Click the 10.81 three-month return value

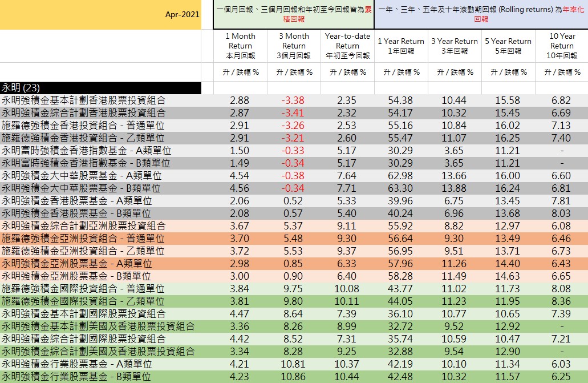point(293,364)
